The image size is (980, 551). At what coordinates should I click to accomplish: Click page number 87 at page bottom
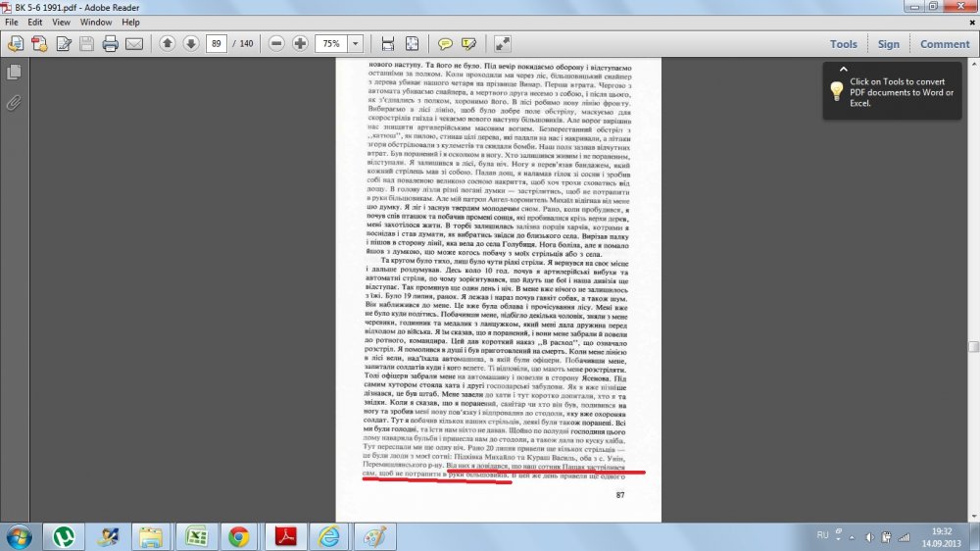(x=620, y=495)
